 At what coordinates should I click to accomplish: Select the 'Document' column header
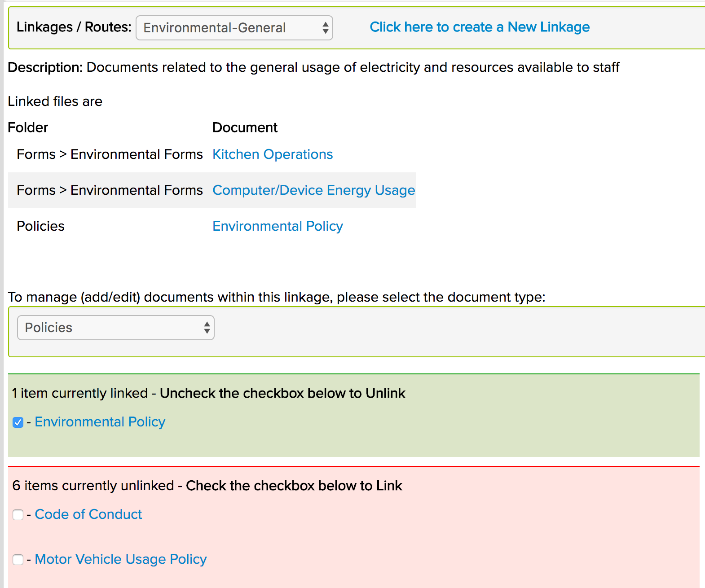pos(245,127)
